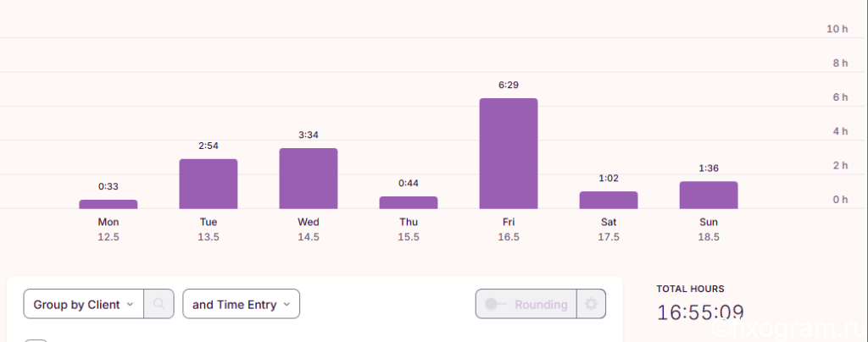
Task: Click the Tuesday 2:54 bar
Action: pos(209,184)
